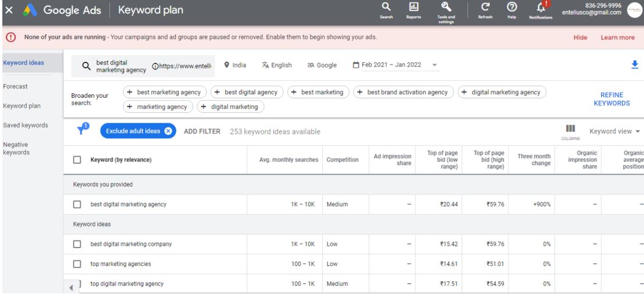The width and height of the screenshot is (644, 294).
Task: Expand the Keyword view dropdown
Action: [x=616, y=131]
